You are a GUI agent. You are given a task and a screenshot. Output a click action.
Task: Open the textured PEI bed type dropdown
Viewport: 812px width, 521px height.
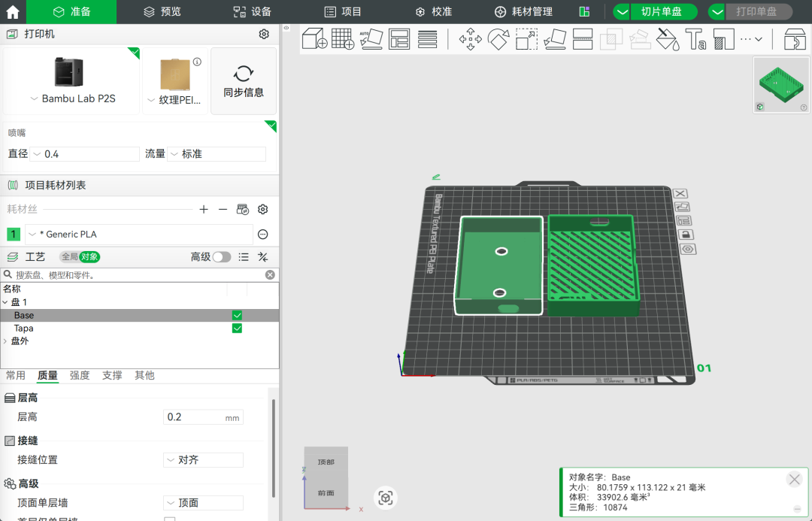174,100
